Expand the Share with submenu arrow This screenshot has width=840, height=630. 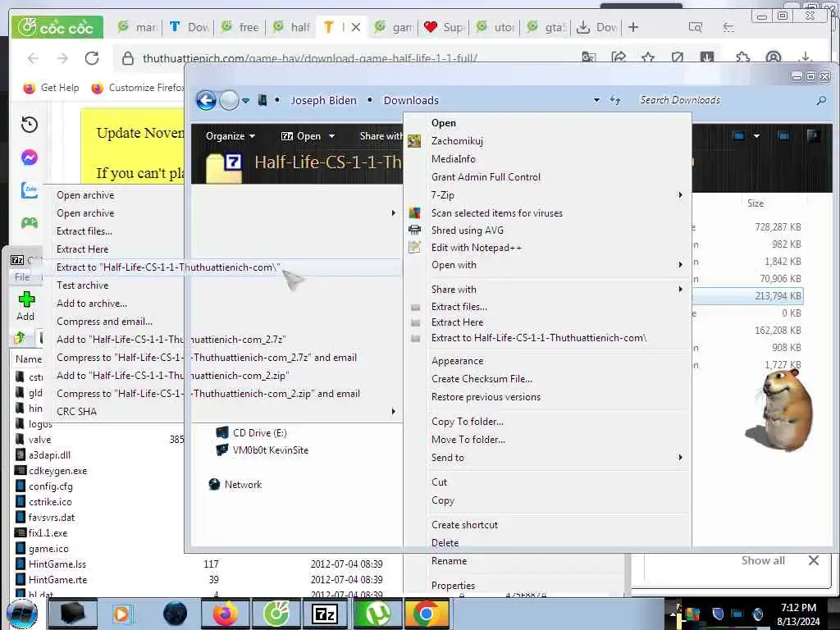pyautogui.click(x=680, y=290)
